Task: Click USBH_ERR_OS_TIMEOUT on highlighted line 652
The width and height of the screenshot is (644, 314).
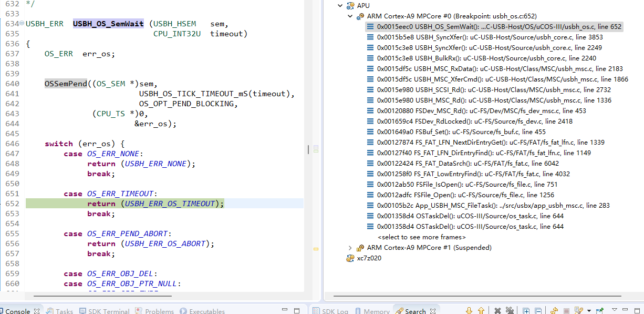Action: tap(170, 204)
